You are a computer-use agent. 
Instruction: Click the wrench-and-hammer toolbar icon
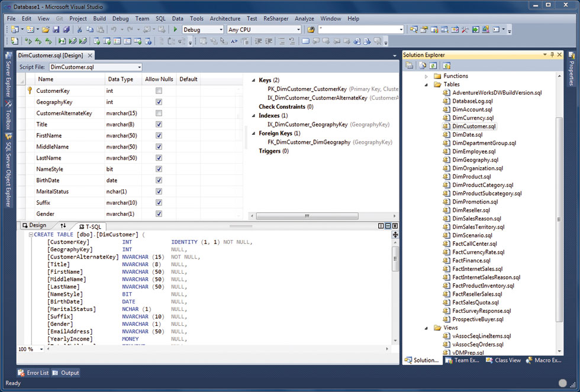465,30
